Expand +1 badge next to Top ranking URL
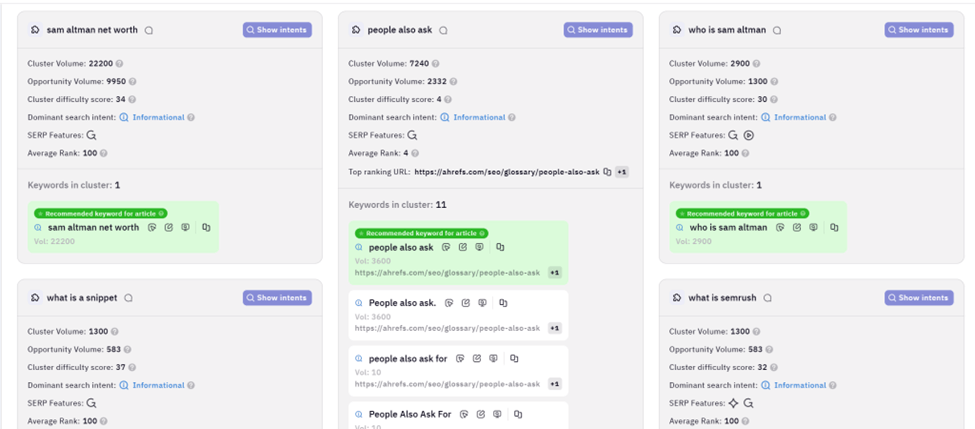This screenshot has width=975, height=429. [622, 172]
